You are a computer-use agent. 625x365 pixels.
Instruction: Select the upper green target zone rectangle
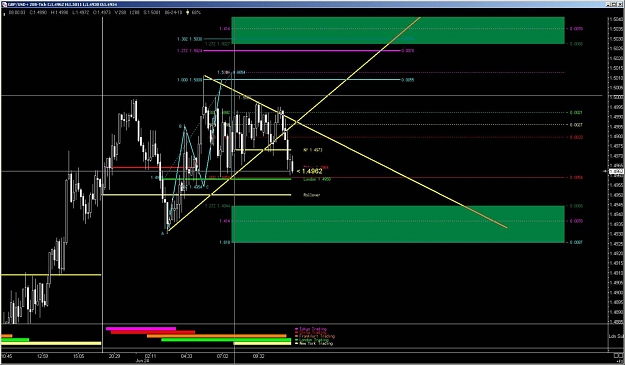coord(398,30)
